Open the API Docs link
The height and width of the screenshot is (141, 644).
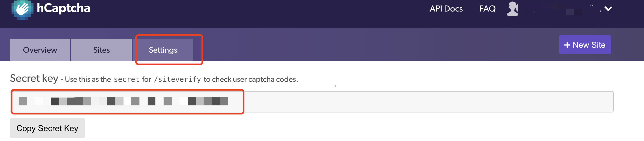(446, 9)
